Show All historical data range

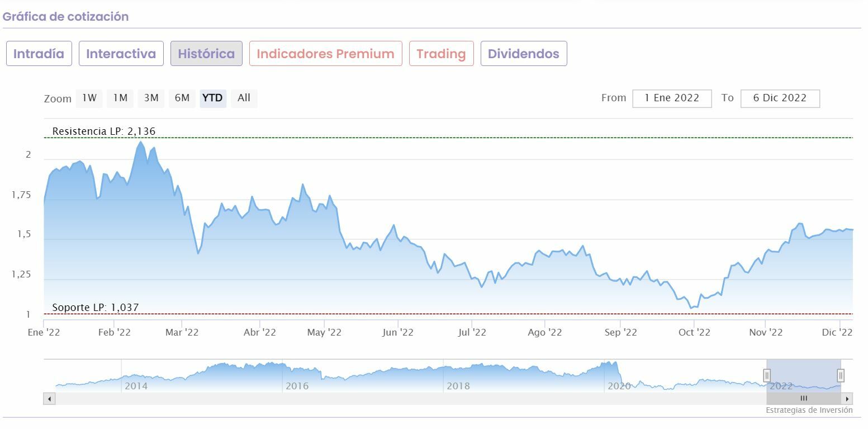(x=244, y=98)
